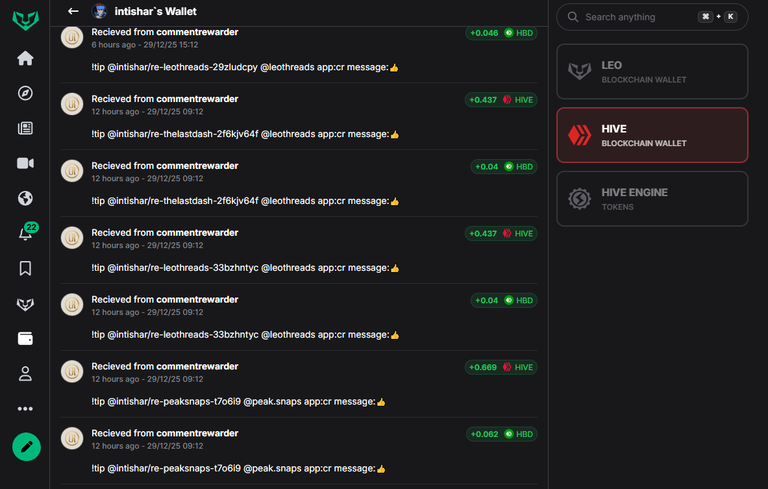Viewport: 768px width, 489px height.
Task: Click the LEO logo in sidebar
Action: (25, 22)
